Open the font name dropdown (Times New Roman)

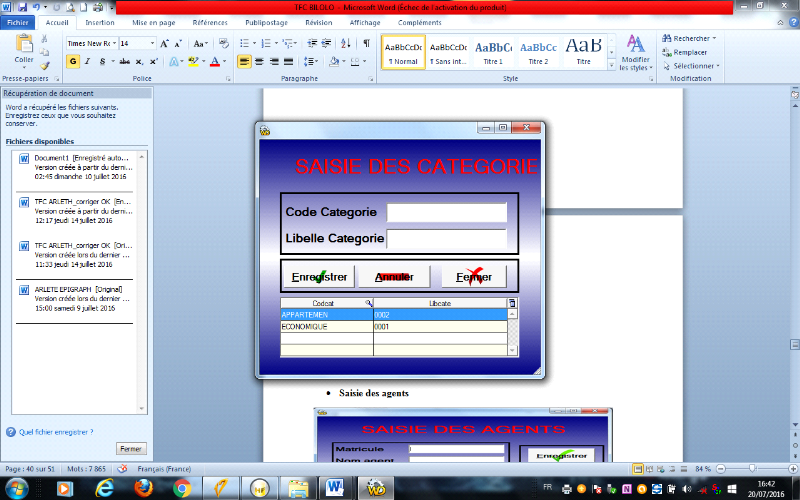[114, 43]
